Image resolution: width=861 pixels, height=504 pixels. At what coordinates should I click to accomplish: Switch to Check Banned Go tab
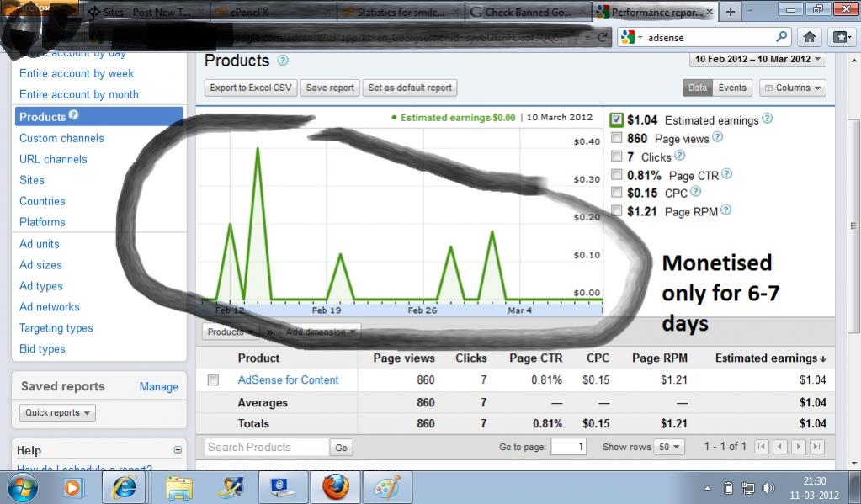529,12
